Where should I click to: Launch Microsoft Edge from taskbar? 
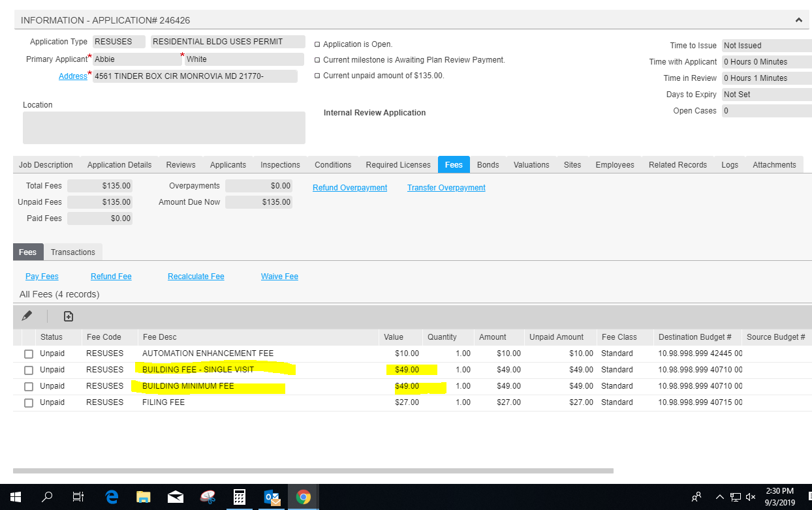tap(112, 497)
